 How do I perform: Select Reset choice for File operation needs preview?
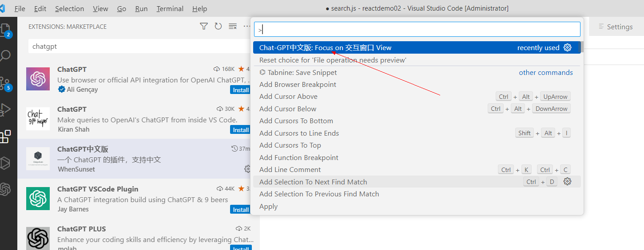coord(417,60)
